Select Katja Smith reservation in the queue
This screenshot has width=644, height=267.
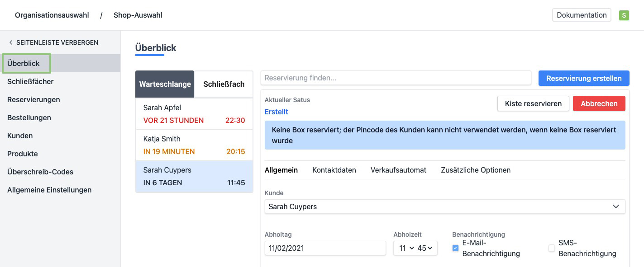pyautogui.click(x=194, y=145)
